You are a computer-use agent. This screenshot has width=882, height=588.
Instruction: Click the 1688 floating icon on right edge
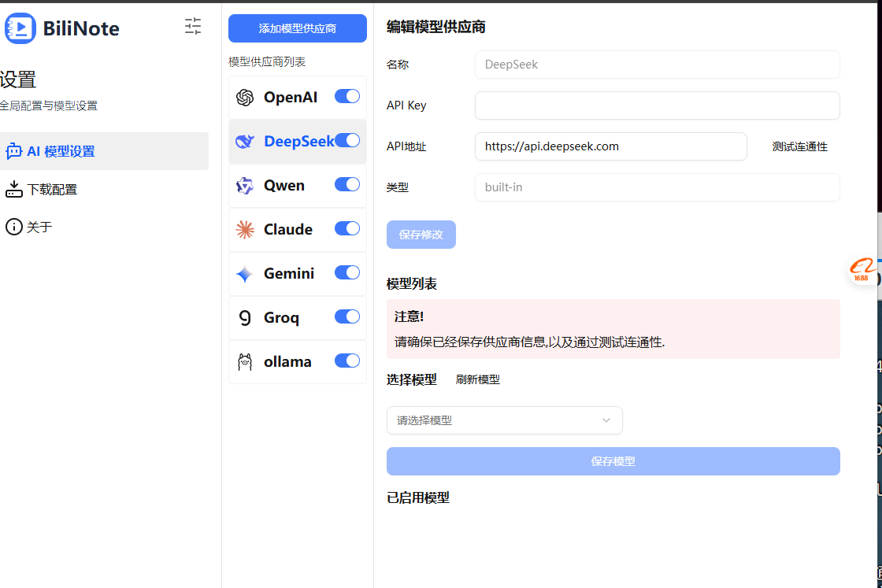862,272
